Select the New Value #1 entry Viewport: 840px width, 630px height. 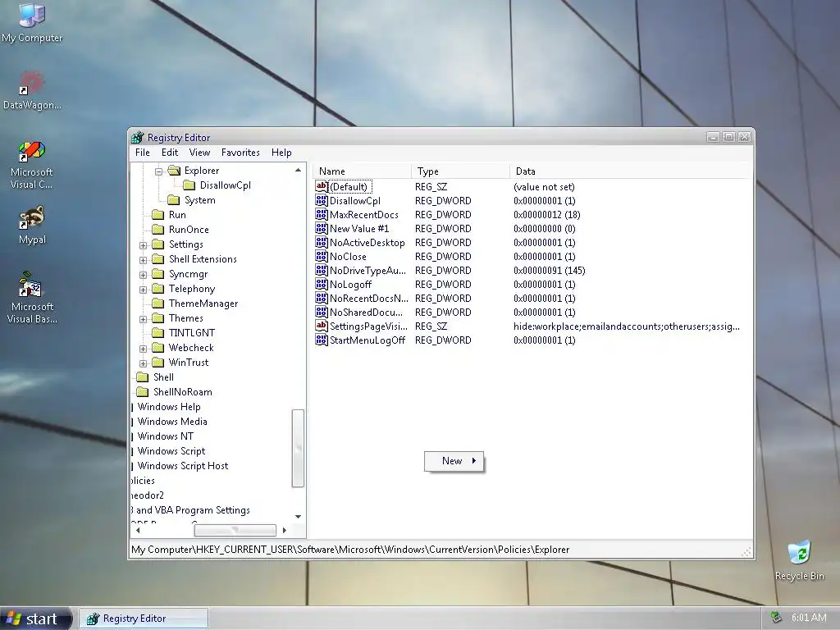coord(359,229)
